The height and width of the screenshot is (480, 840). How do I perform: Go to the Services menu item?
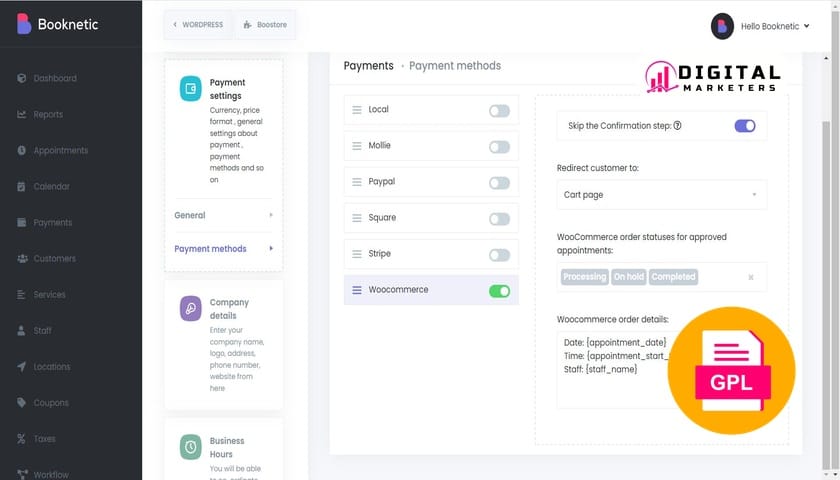pyautogui.click(x=49, y=295)
